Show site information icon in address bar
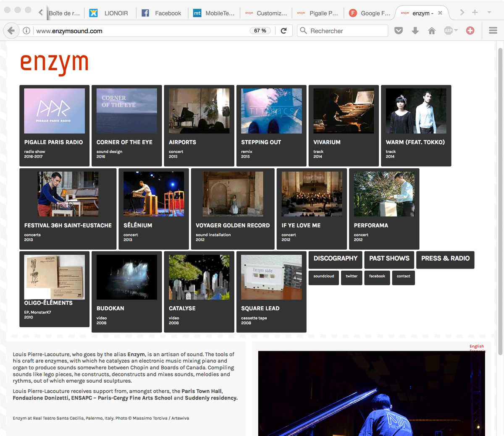The image size is (504, 436). [26, 31]
